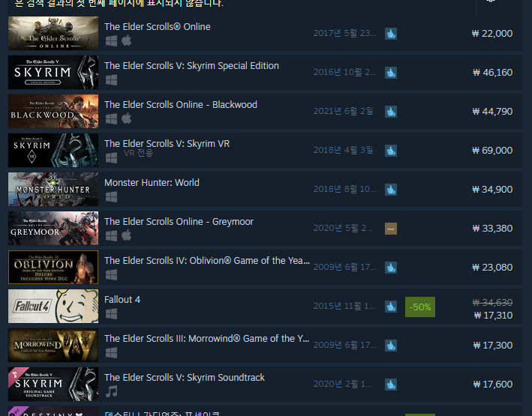The width and height of the screenshot is (532, 416).
Task: Click thumbs-up review icon for Fallout 4
Action: click(391, 307)
